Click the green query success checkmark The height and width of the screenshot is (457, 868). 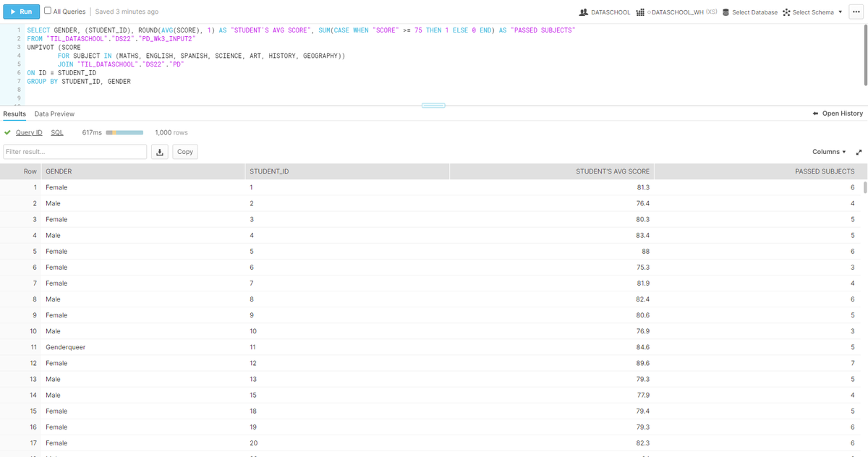[x=7, y=132]
